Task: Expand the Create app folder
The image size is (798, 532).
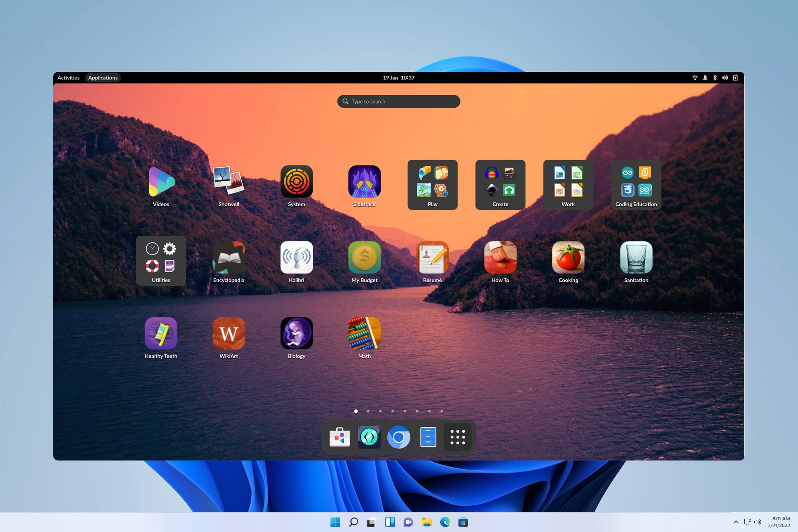Action: (500, 182)
